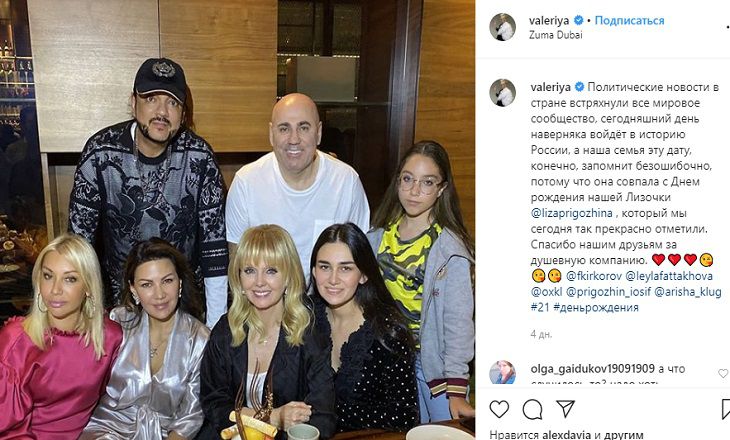
Task: Open the #деньрождения hashtag
Action: tap(596, 307)
